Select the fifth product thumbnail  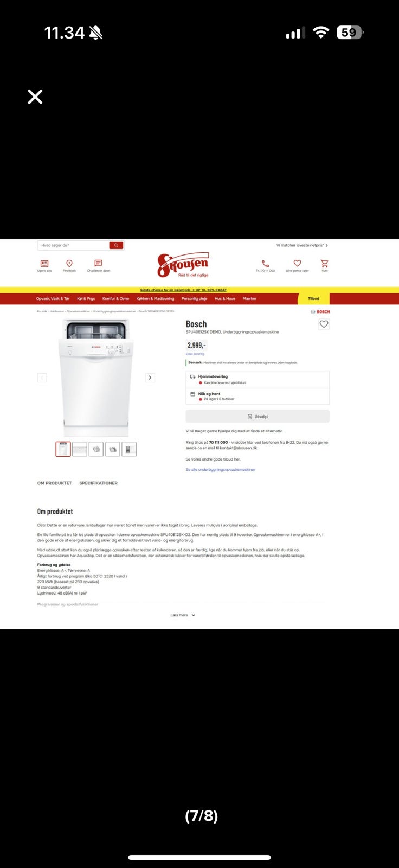(129, 449)
